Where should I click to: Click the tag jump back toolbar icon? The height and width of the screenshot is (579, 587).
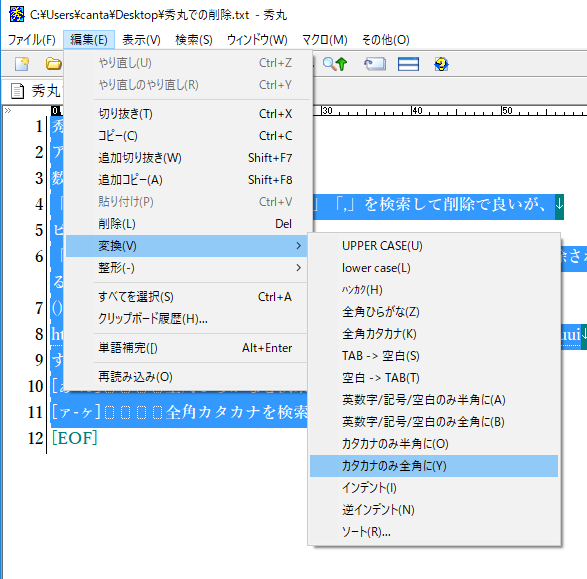(x=375, y=64)
